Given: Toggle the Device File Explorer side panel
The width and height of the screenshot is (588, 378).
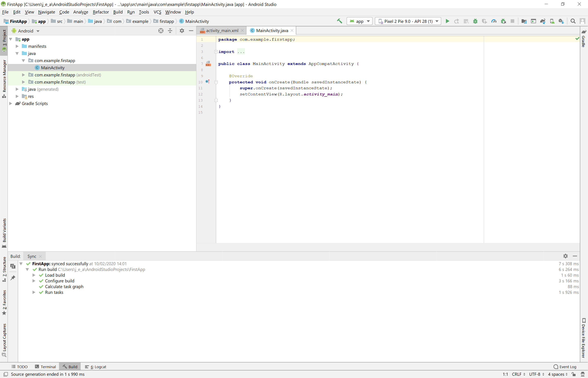Looking at the screenshot, I should tap(584, 338).
